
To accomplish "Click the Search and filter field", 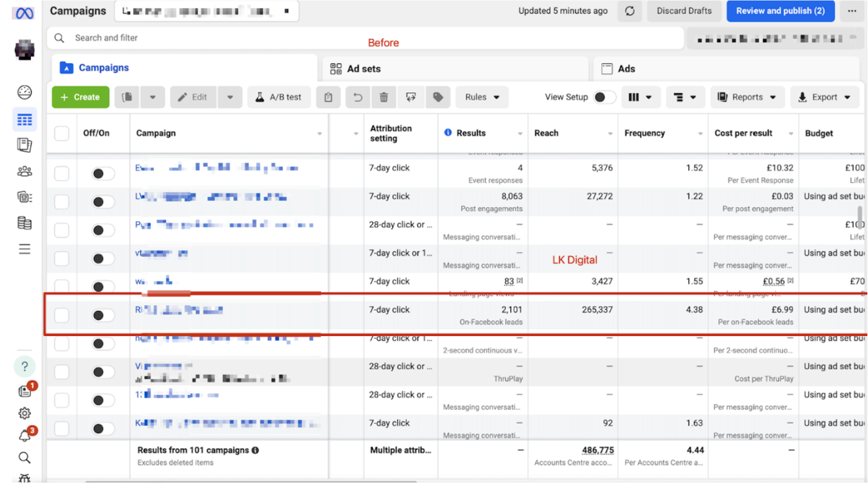I will click(x=365, y=38).
